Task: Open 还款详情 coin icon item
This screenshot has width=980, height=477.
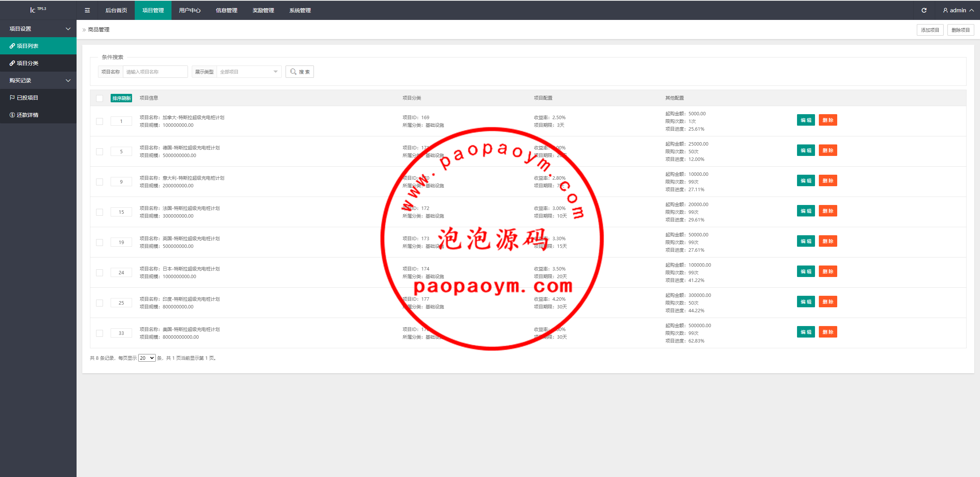Action: [x=12, y=115]
